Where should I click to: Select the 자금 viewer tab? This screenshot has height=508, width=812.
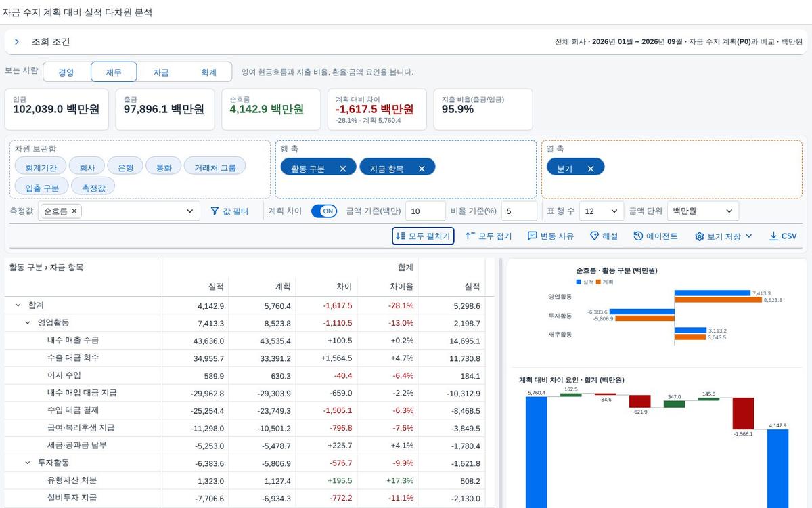click(161, 72)
